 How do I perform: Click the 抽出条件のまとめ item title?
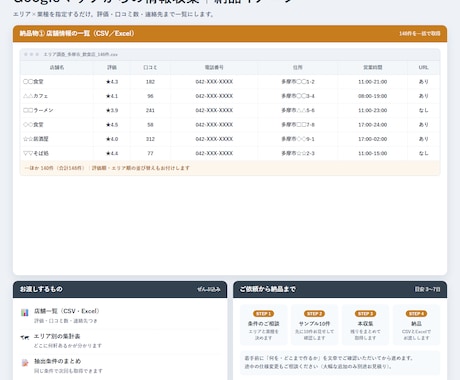57,361
